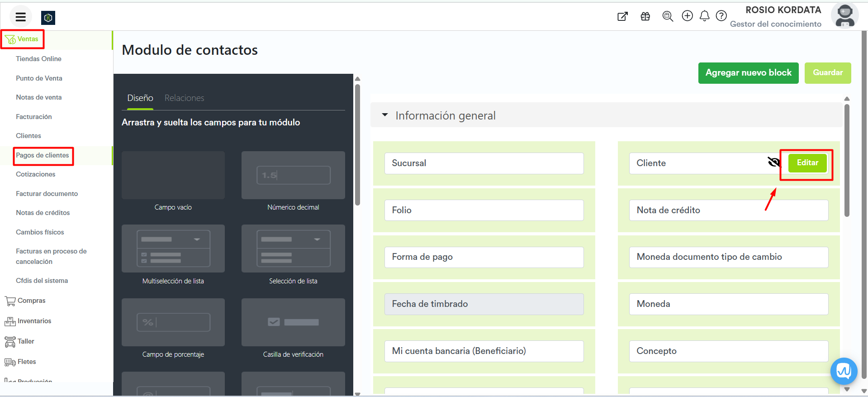Image resolution: width=868 pixels, height=397 pixels.
Task: Open Cotizaciones in the sidebar
Action: pos(36,174)
